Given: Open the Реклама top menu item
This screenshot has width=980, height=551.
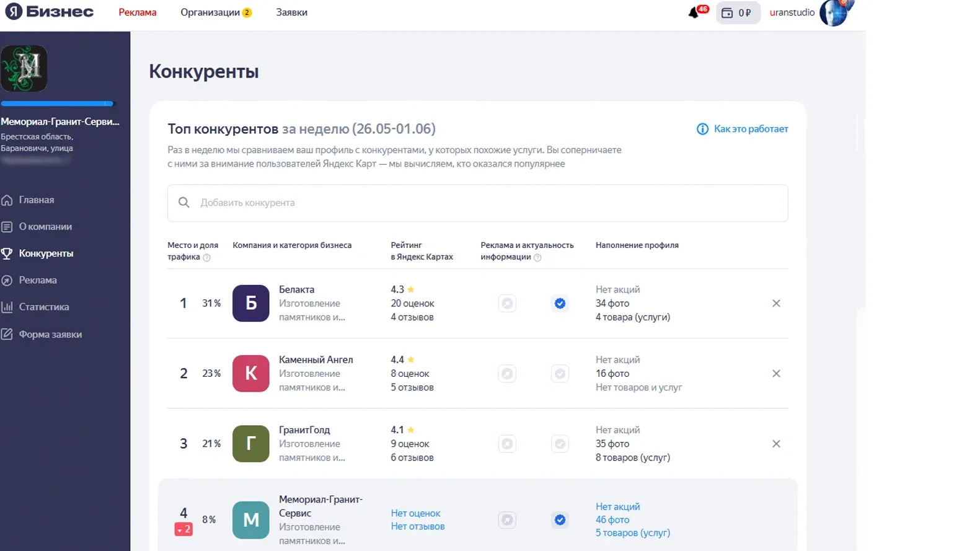Looking at the screenshot, I should click(x=138, y=12).
